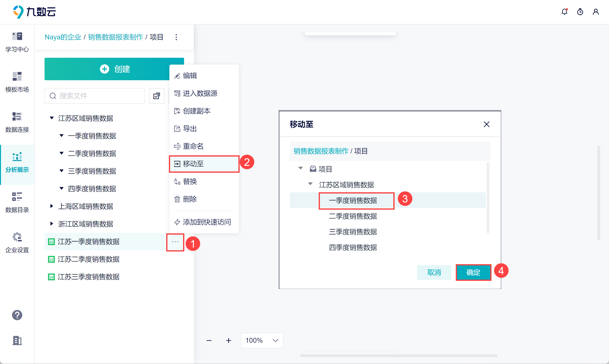This screenshot has width=609, height=364.
Task: Expand the 上海区域销售数据 folder
Action: 52,206
